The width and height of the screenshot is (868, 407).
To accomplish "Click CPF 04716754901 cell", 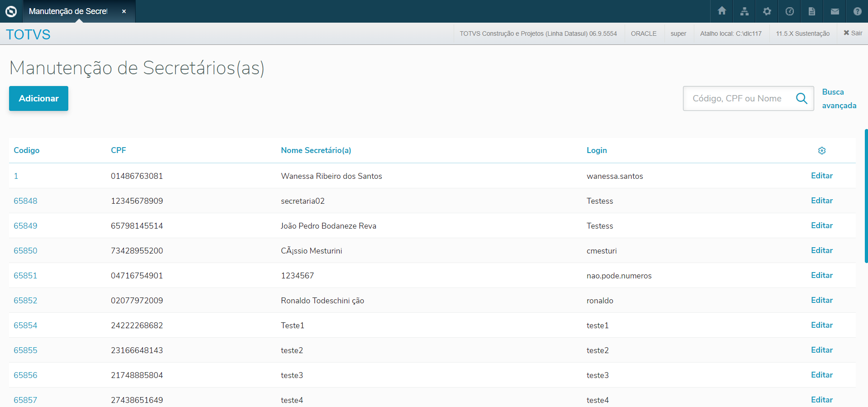I will point(137,276).
